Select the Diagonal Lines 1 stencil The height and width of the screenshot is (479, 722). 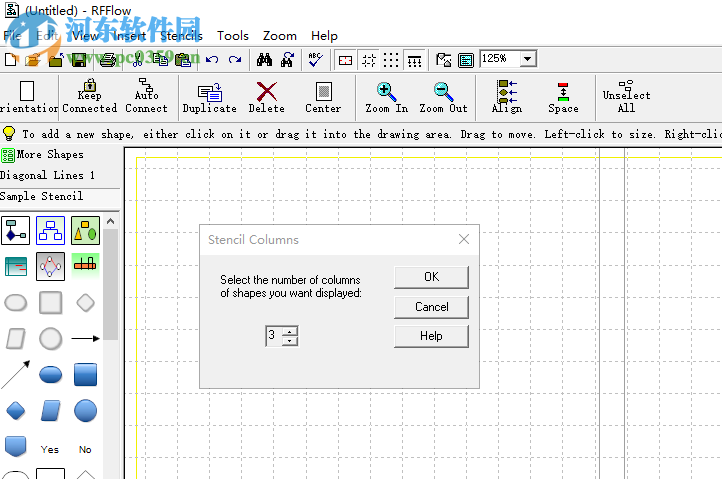(47, 175)
